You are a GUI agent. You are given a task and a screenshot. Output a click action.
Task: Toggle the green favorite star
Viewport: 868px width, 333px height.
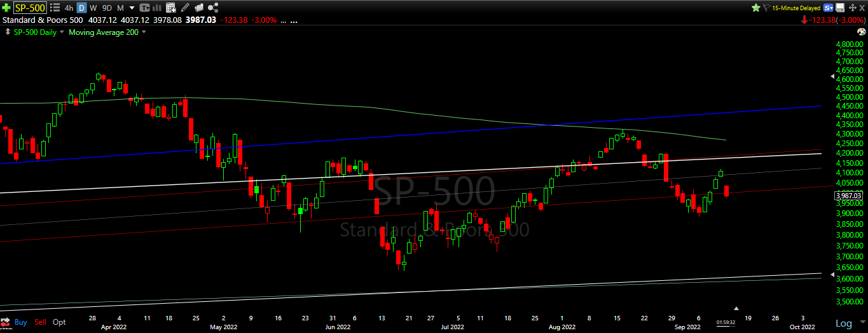[756, 8]
